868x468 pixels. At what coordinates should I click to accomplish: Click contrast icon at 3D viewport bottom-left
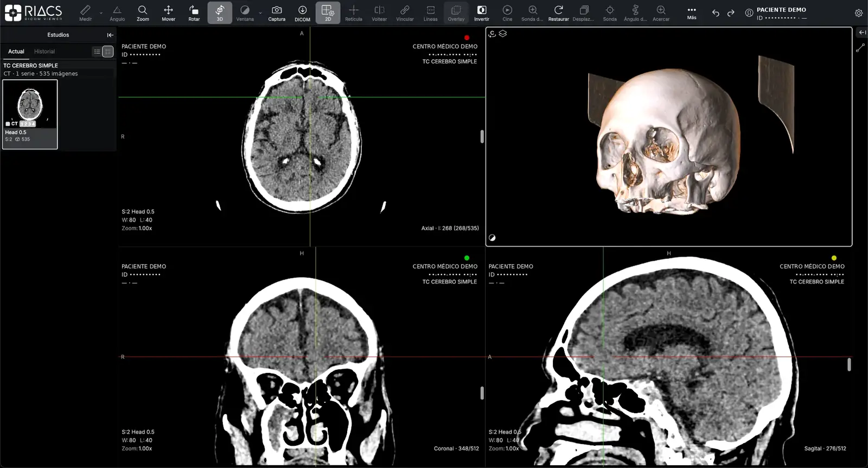point(492,238)
